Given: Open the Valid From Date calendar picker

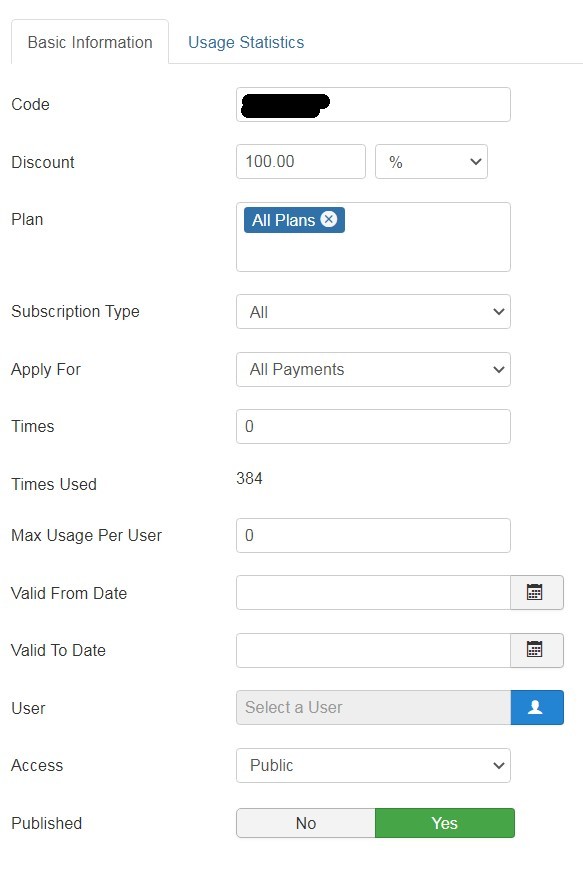Looking at the screenshot, I should pyautogui.click(x=536, y=592).
